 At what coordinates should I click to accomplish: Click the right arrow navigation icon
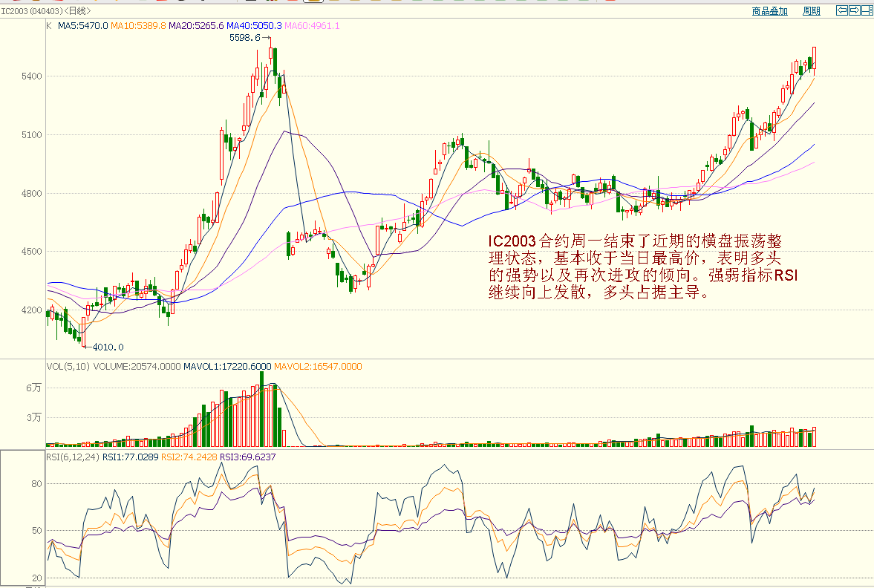point(855,10)
